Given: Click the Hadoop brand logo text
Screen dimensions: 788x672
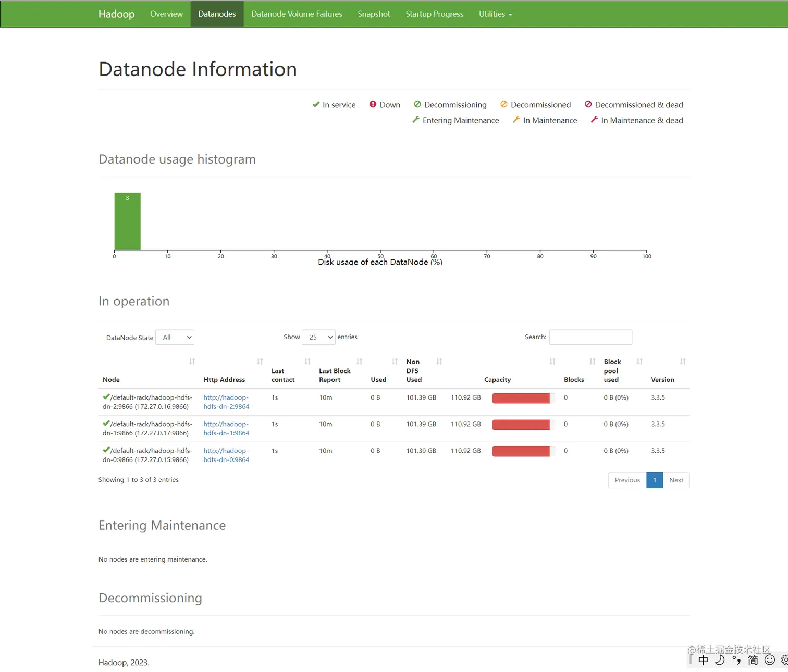Looking at the screenshot, I should point(116,14).
